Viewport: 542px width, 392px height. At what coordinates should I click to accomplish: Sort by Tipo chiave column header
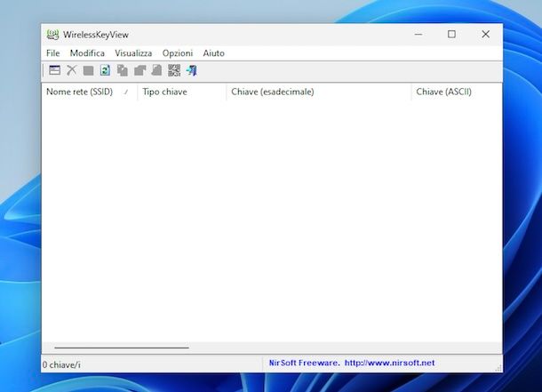click(181, 92)
